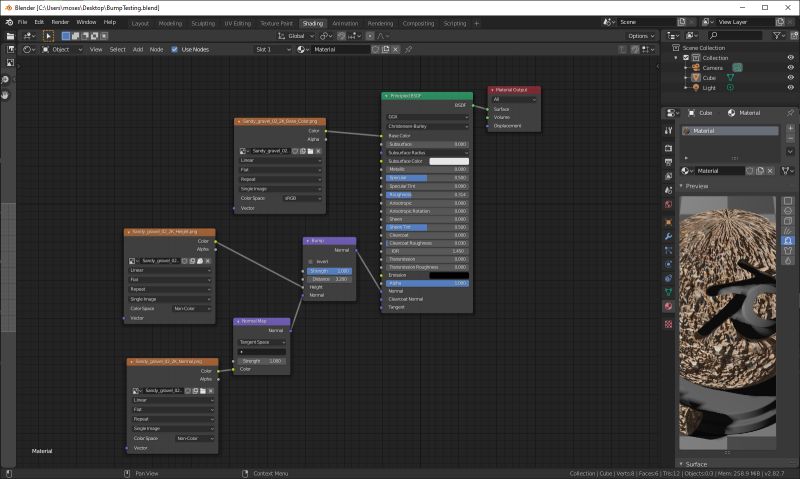The width and height of the screenshot is (800, 479).
Task: Open the Material properties tab
Action: click(x=668, y=306)
